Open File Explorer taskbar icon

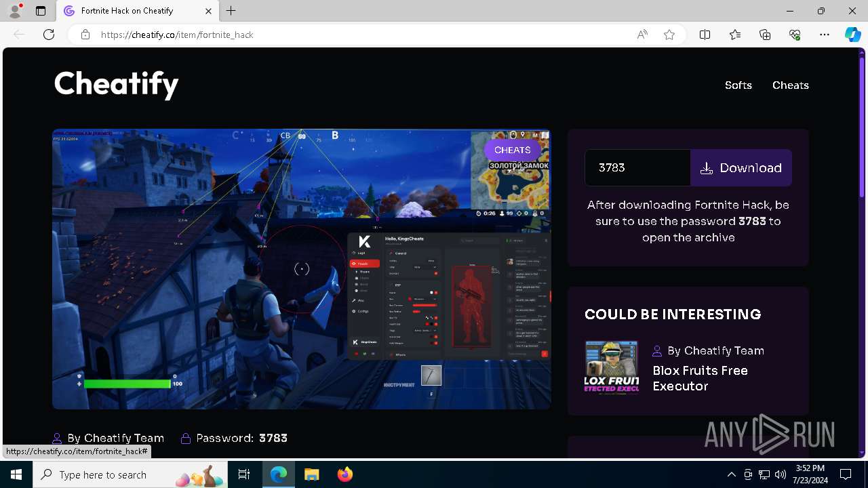point(311,474)
